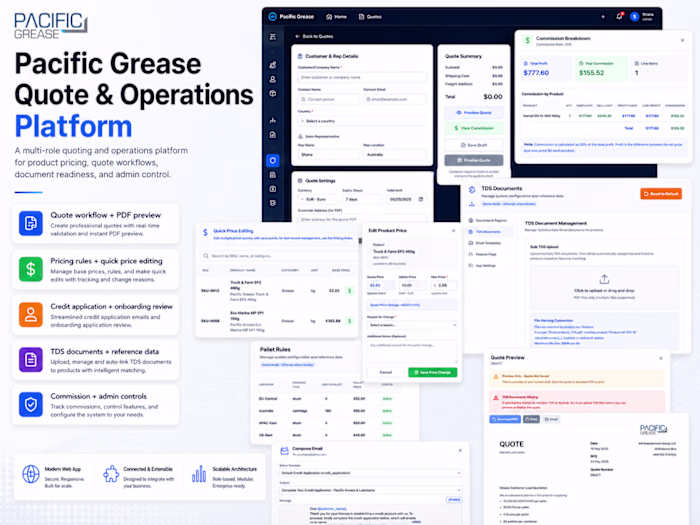Click the Commission + admin controls shield icon
Viewport: 700px width, 525px height.
(31, 404)
